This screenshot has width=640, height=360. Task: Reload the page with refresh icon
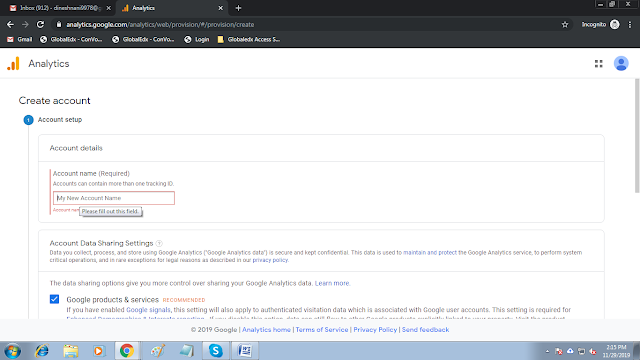tap(40, 24)
